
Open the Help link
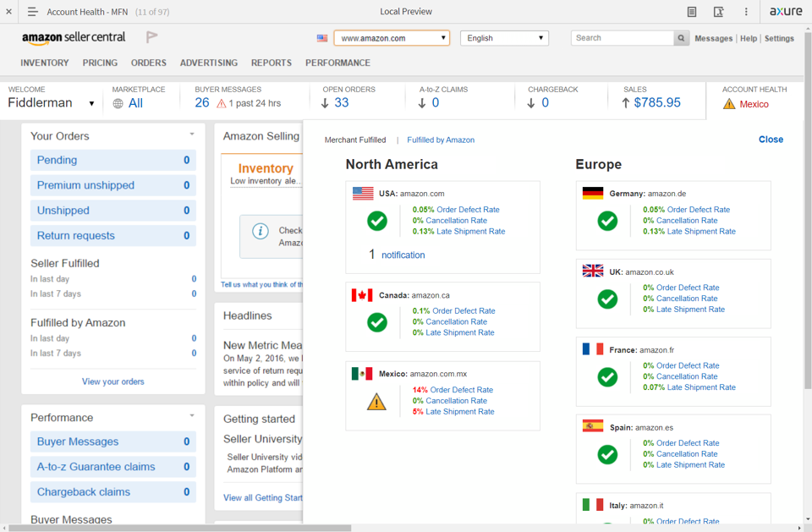(x=749, y=38)
